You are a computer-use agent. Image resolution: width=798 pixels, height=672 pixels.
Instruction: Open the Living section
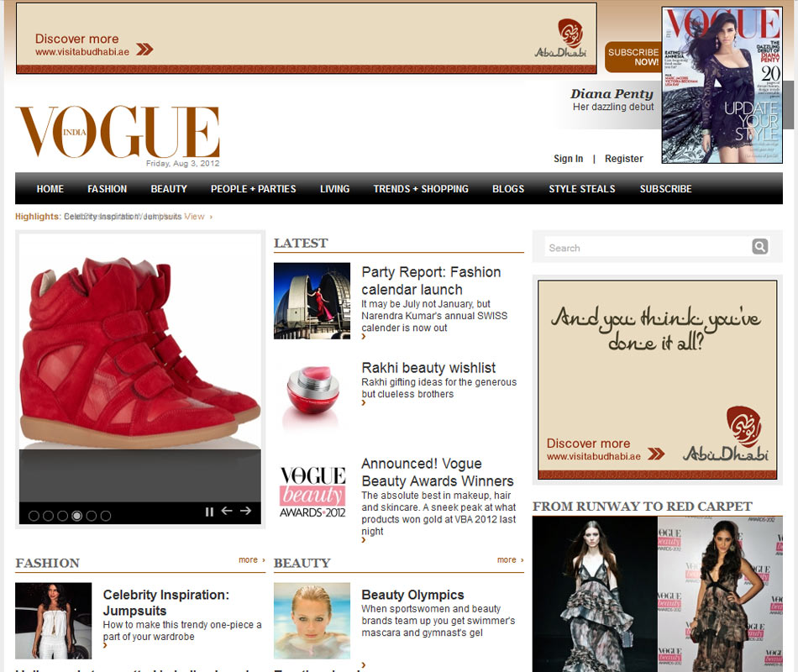335,189
